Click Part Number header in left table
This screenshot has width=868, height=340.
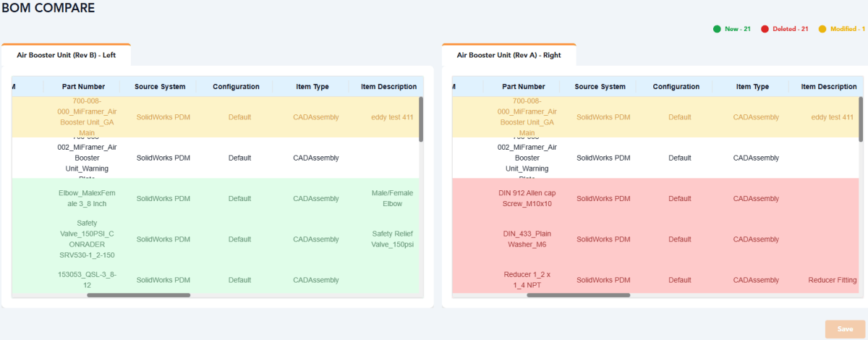83,87
